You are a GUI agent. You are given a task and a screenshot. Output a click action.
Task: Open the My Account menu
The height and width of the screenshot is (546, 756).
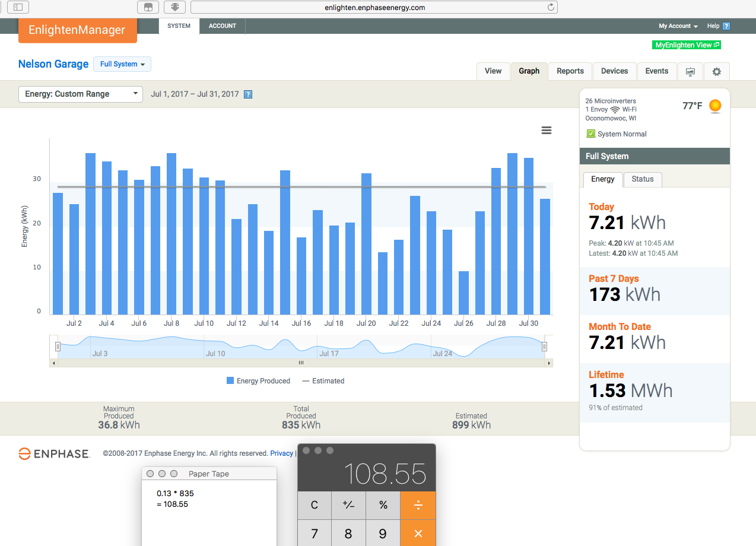678,26
